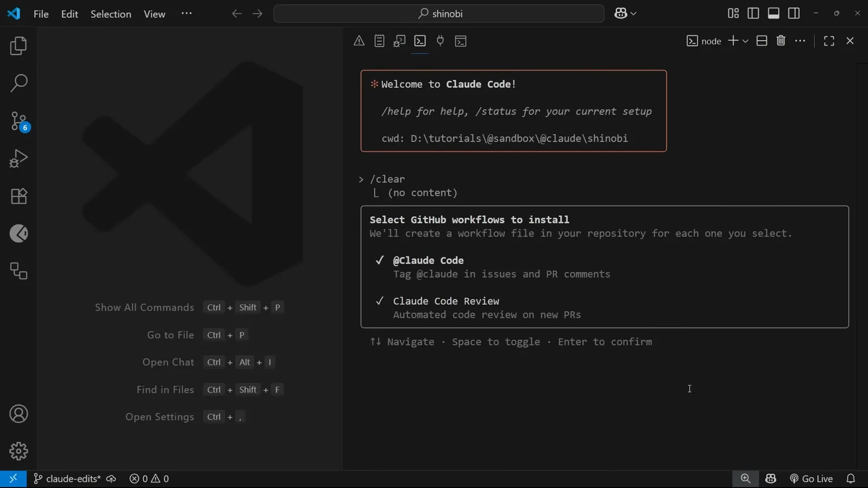
Task: Click the 'Open Chat' hint
Action: pyautogui.click(x=168, y=362)
